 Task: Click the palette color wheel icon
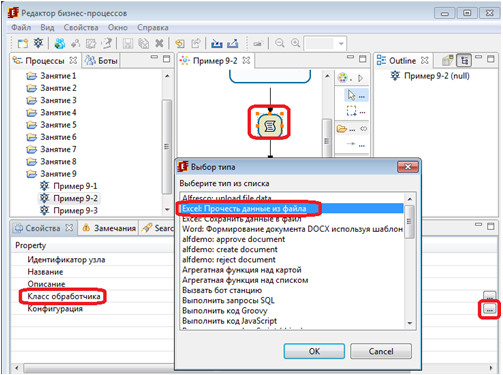pyautogui.click(x=343, y=78)
